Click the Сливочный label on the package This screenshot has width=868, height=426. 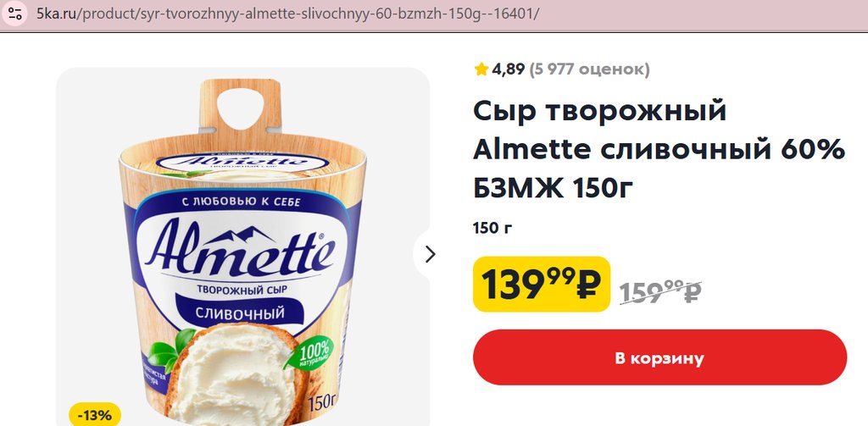pos(240,314)
